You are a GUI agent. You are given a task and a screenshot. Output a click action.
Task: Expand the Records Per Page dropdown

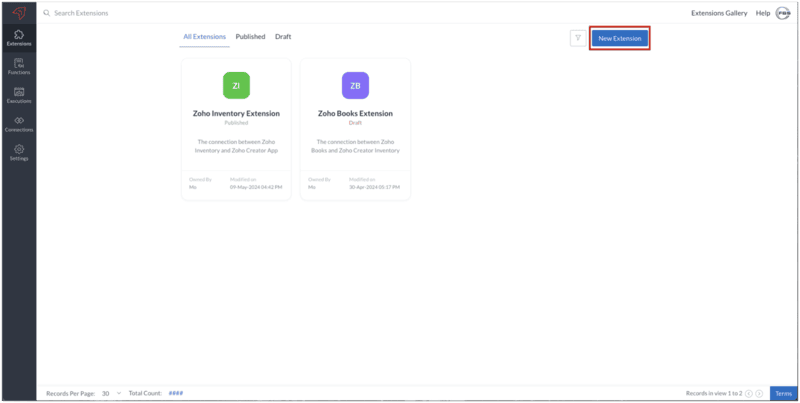pyautogui.click(x=111, y=394)
